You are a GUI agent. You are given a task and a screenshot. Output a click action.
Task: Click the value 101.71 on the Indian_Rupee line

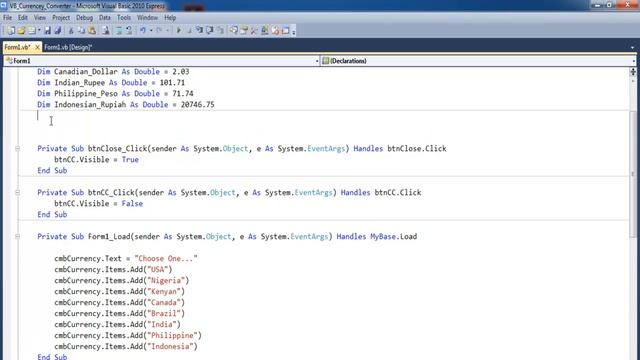(x=172, y=83)
